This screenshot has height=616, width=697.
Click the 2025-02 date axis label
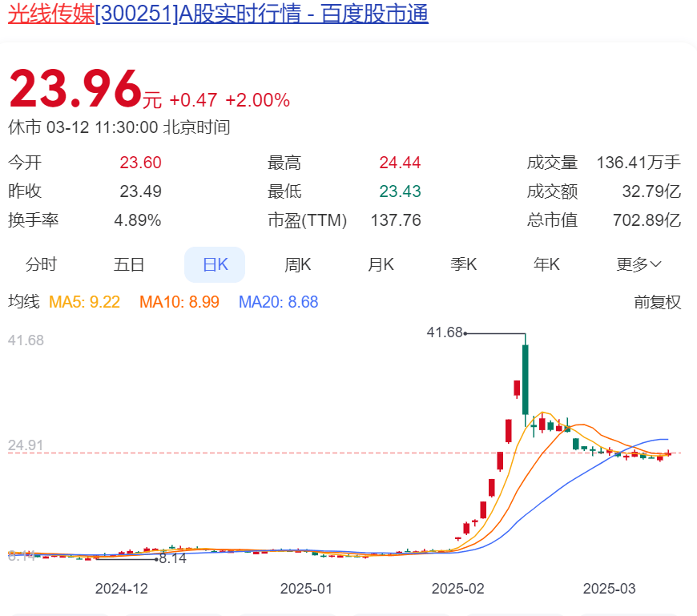click(457, 589)
